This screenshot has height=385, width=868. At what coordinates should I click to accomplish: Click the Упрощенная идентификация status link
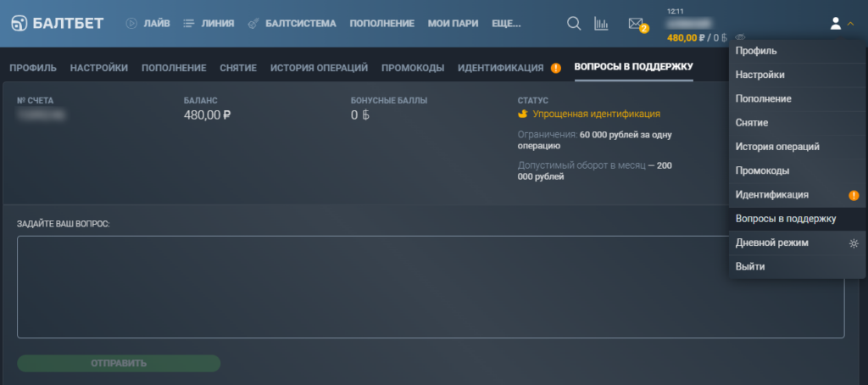[596, 114]
